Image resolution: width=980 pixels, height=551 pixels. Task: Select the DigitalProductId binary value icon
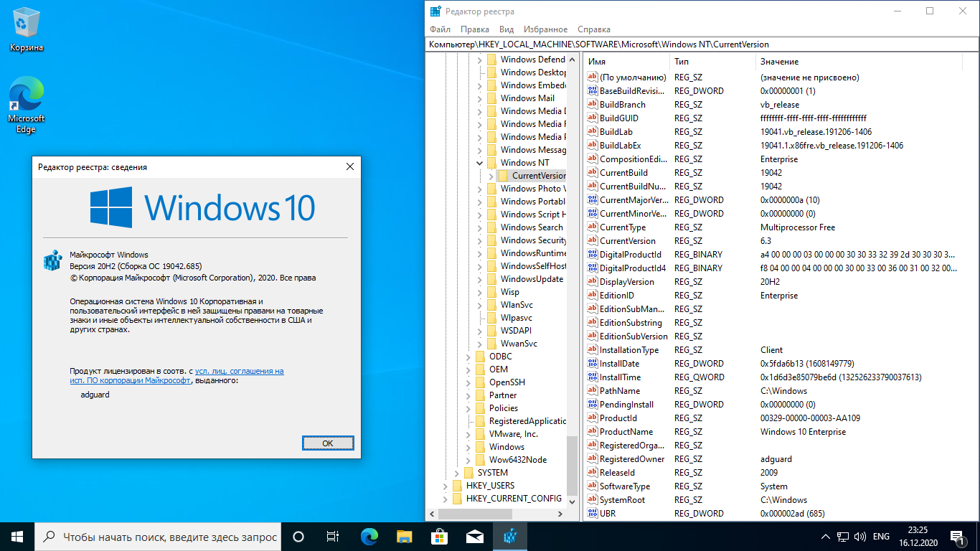[593, 255]
